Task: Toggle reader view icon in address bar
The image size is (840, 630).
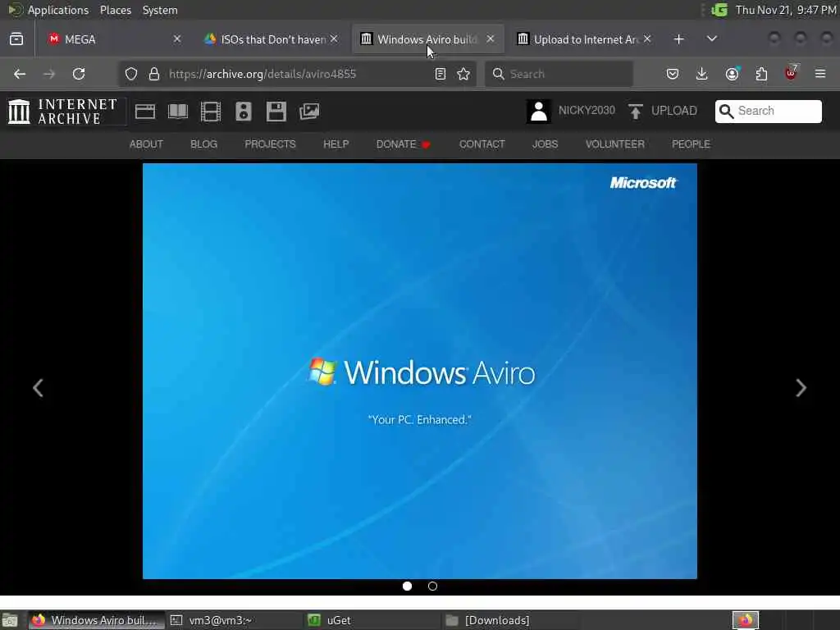Action: point(441,74)
